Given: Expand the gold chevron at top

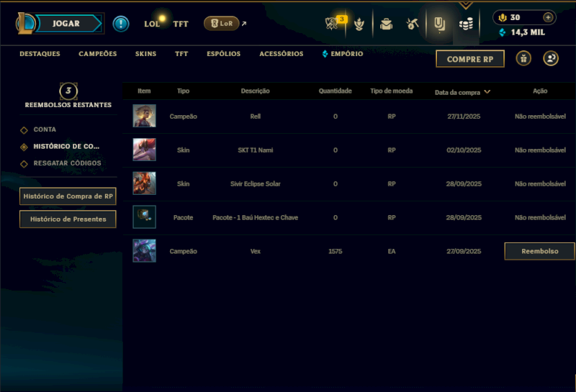Looking at the screenshot, I should (x=466, y=5).
